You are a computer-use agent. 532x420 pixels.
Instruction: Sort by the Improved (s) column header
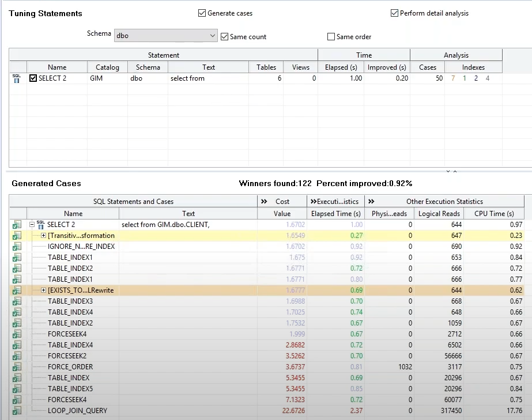(387, 67)
